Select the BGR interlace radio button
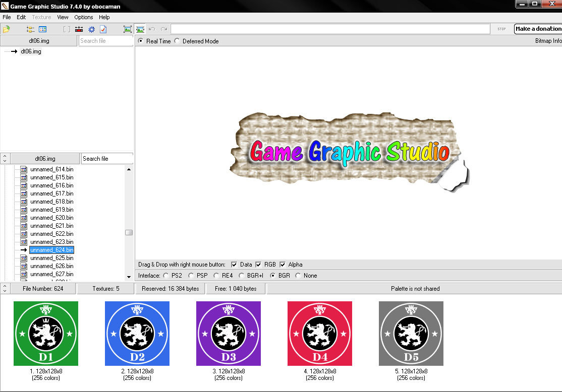Viewport: 562px width, 392px height. (x=273, y=276)
